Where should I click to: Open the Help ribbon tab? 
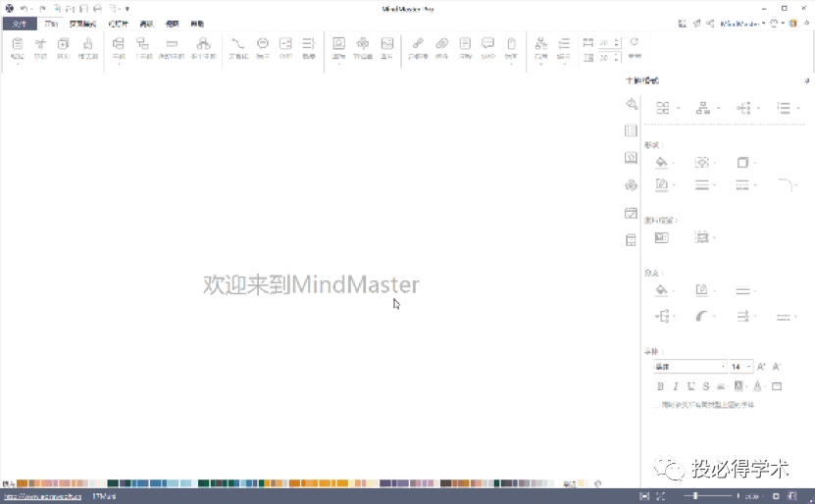coord(197,24)
